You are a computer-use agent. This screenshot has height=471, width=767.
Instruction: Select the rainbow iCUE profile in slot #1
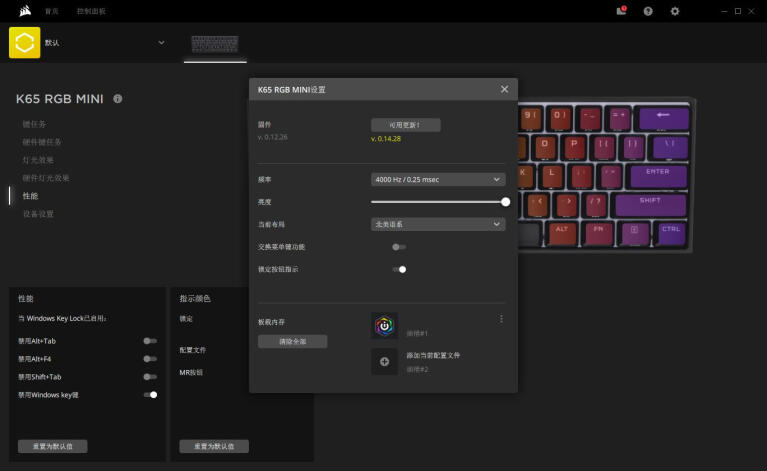pos(384,326)
